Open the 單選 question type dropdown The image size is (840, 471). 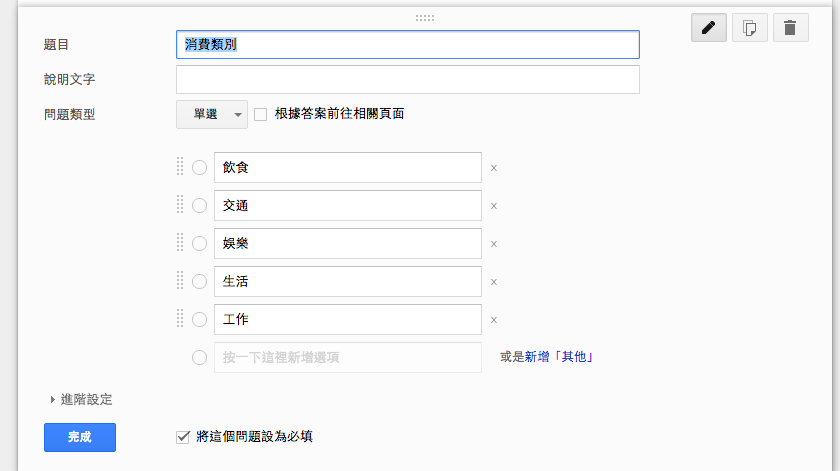pos(211,114)
